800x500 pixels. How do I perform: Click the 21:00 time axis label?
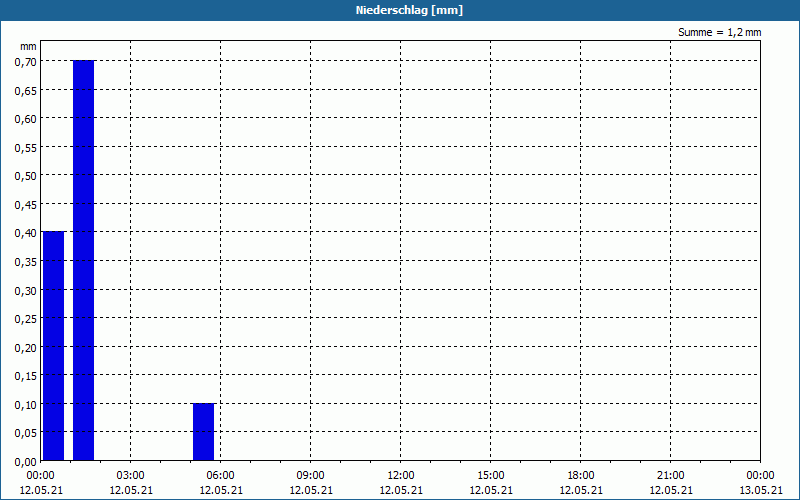click(670, 476)
